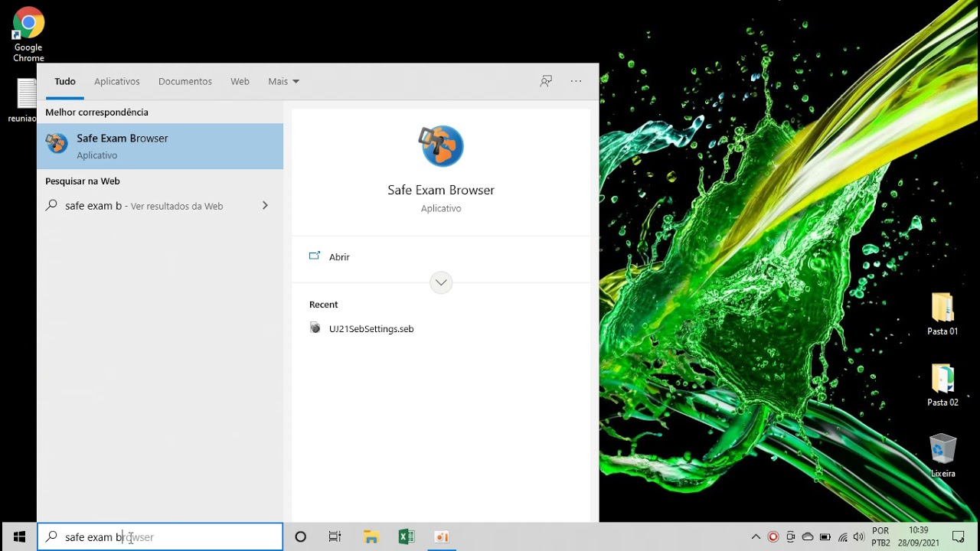Click the search box magnifier icon

coord(51,536)
